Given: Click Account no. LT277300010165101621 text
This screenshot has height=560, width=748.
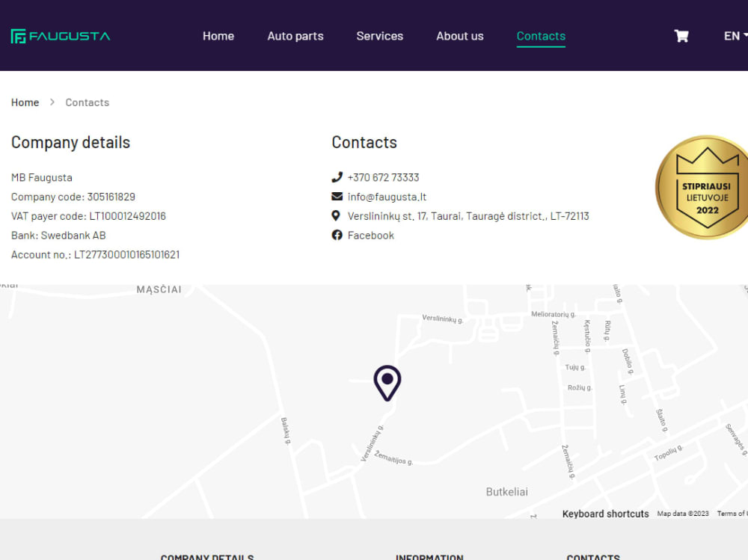Looking at the screenshot, I should [96, 255].
